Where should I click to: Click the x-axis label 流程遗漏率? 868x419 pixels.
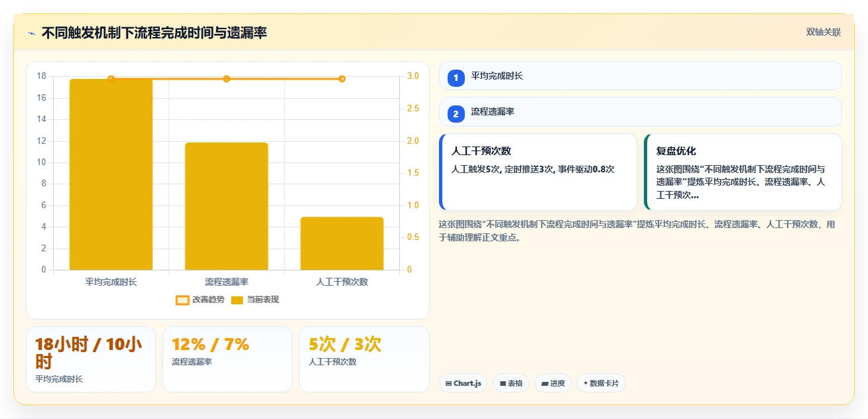coord(227,282)
